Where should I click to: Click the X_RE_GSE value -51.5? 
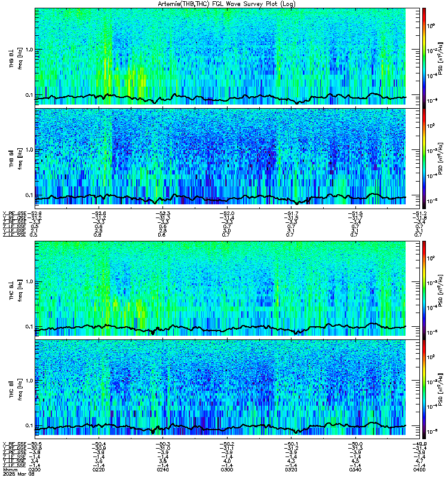tap(355, 213)
